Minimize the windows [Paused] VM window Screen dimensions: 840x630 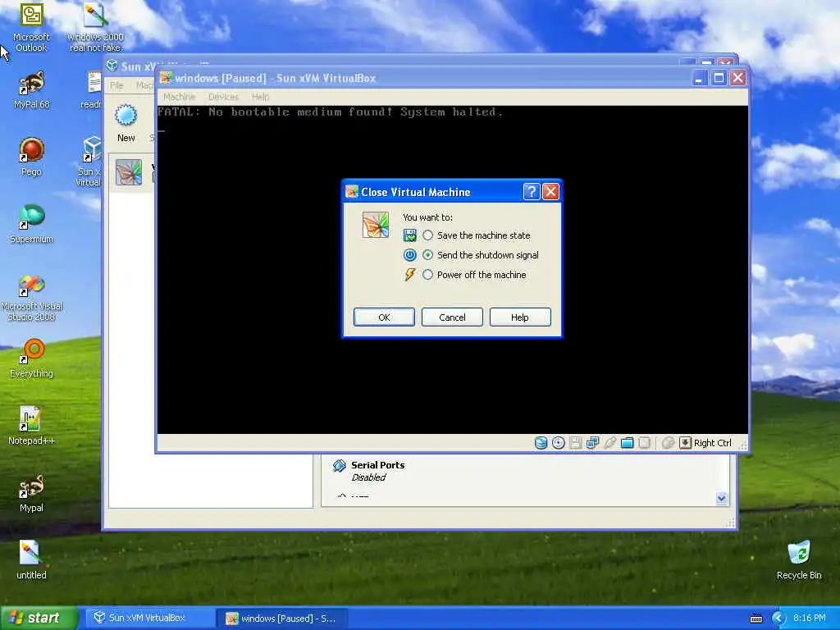point(699,78)
